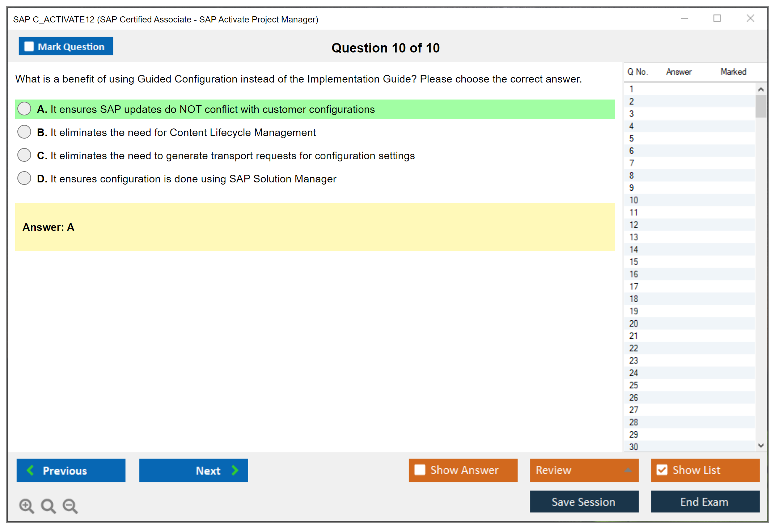This screenshot has height=532, width=778.
Task: Select option C about transport requests
Action: (24, 155)
